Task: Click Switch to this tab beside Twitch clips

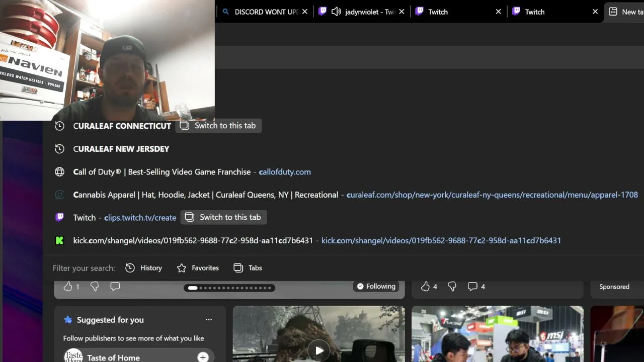Action: click(x=224, y=217)
